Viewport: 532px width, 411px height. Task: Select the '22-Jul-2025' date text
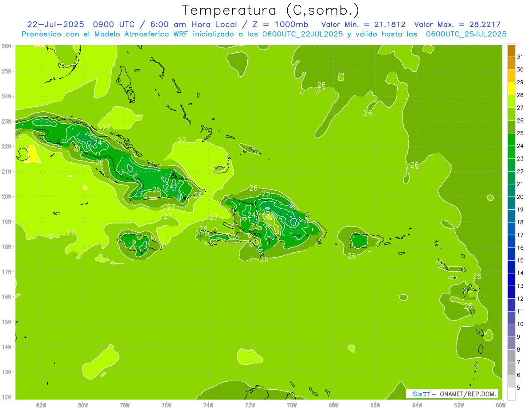coord(56,24)
